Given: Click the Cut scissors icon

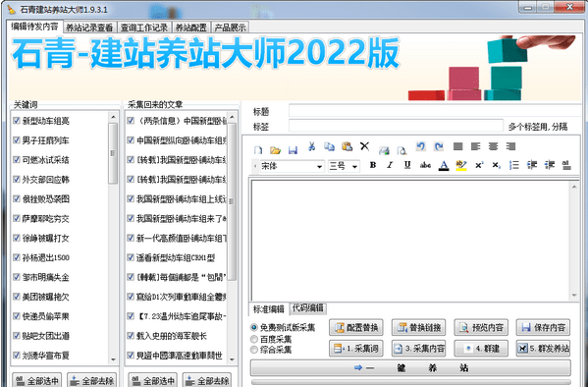Looking at the screenshot, I should (x=311, y=146).
